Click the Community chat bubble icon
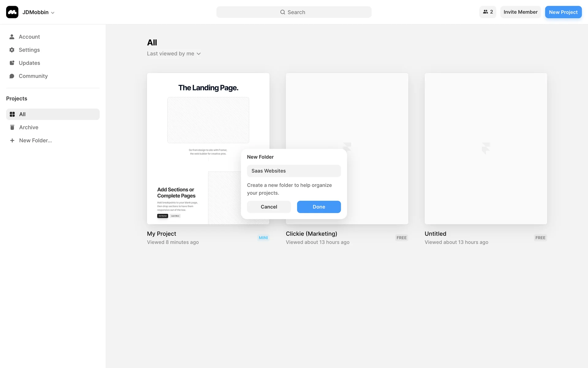 click(x=12, y=76)
